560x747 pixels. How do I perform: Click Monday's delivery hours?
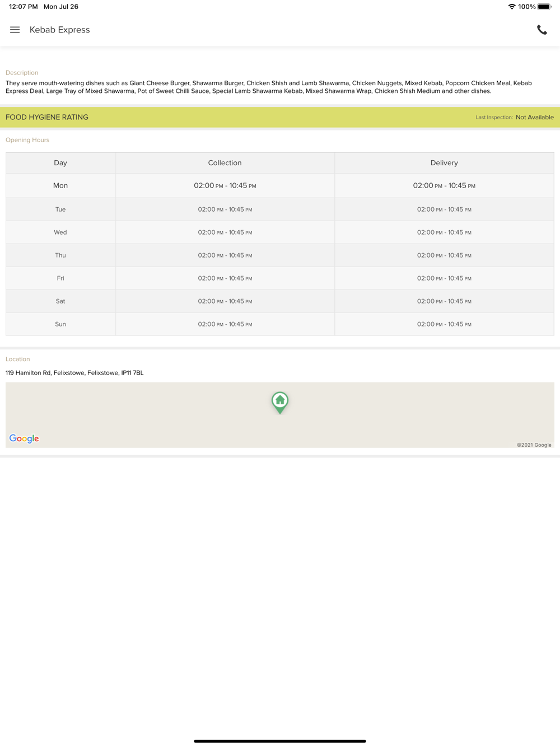point(444,185)
